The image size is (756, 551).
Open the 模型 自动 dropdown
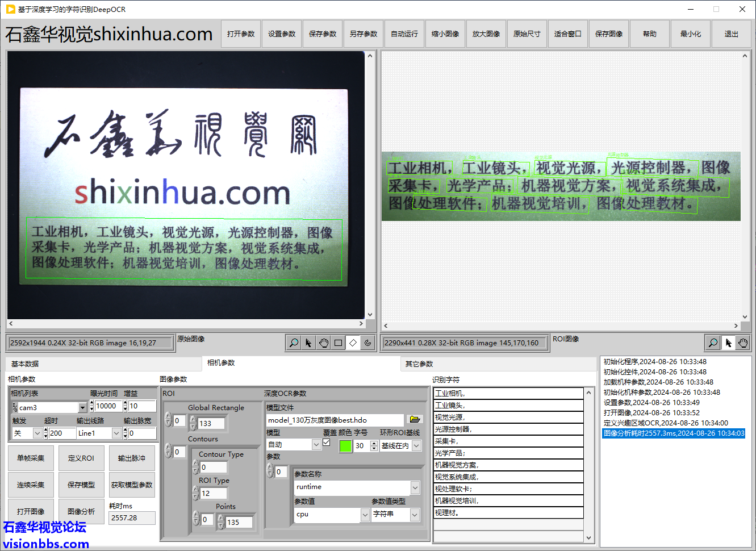316,445
